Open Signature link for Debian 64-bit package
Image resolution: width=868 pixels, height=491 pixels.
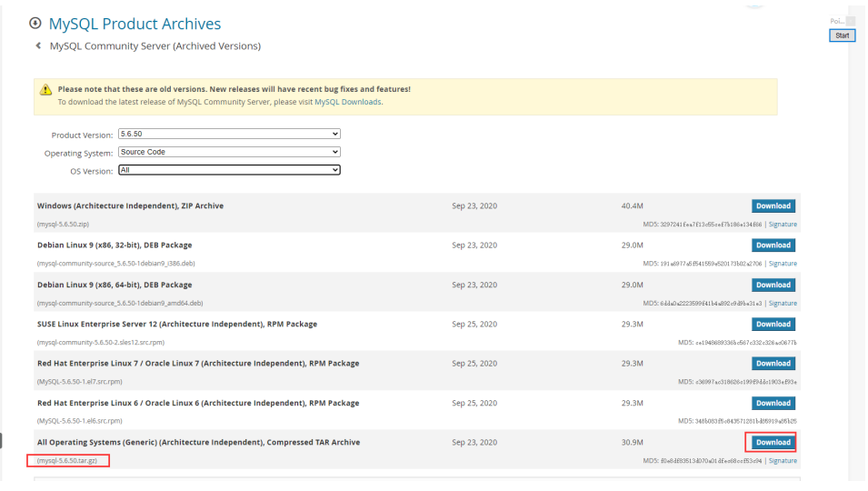(x=783, y=304)
